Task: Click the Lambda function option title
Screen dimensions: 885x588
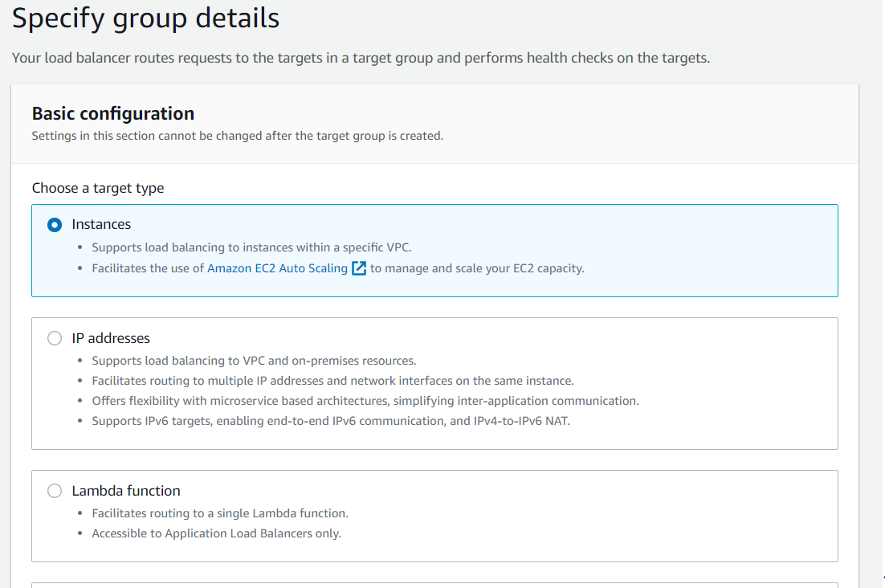Action: [126, 491]
